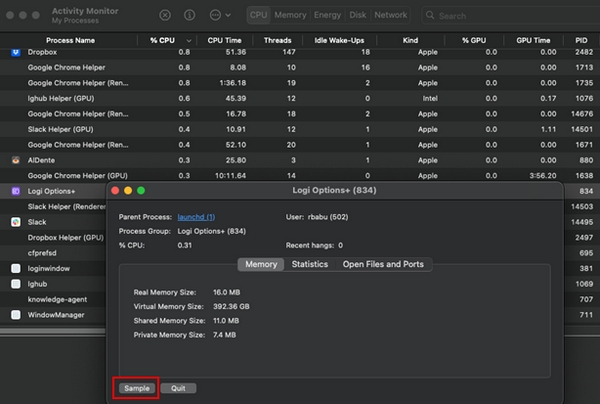This screenshot has width=600, height=404.
Task: Click GPU Time 3:56.20 cell
Action: 543,176
